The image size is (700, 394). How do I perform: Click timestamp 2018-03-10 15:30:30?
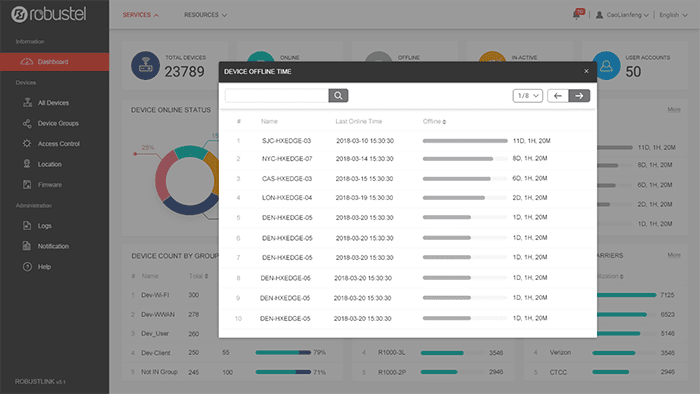pos(365,141)
